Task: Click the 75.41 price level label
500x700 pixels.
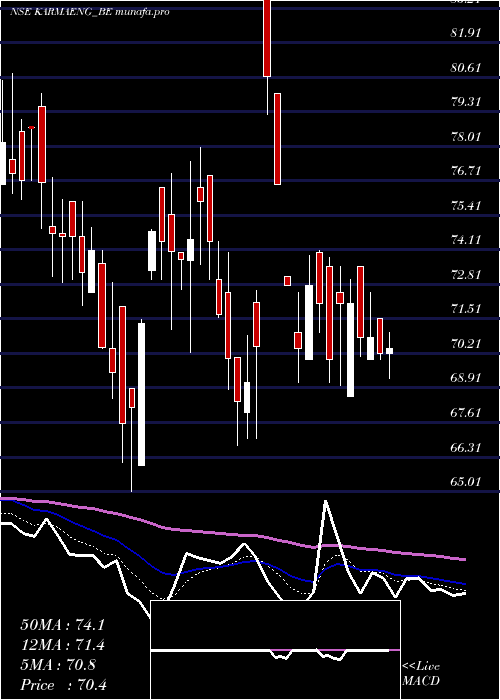Action: point(466,206)
